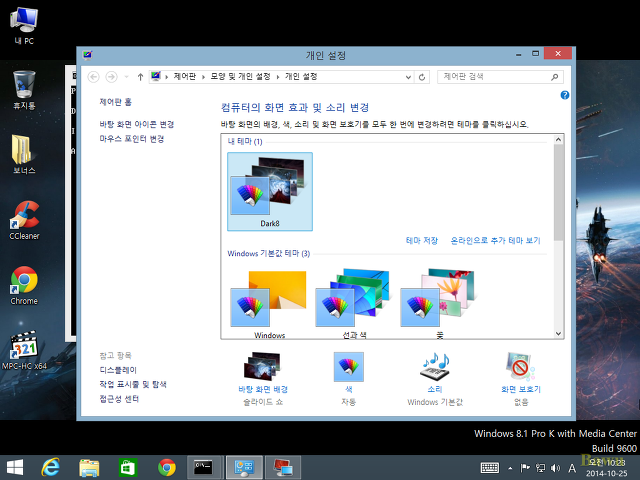Image resolution: width=640 pixels, height=480 pixels.
Task: Click the 개인 설정 breadcrumb
Action: point(301,77)
